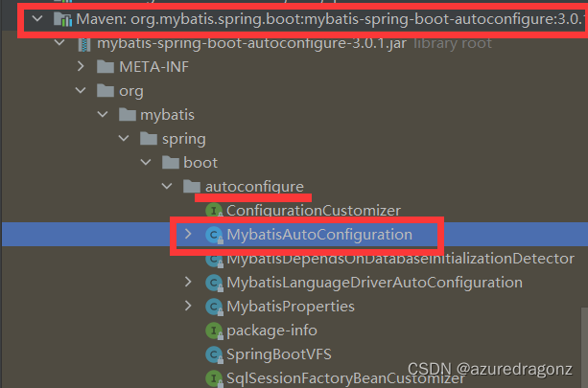Click the mybatis folder icon

pyautogui.click(x=128, y=115)
